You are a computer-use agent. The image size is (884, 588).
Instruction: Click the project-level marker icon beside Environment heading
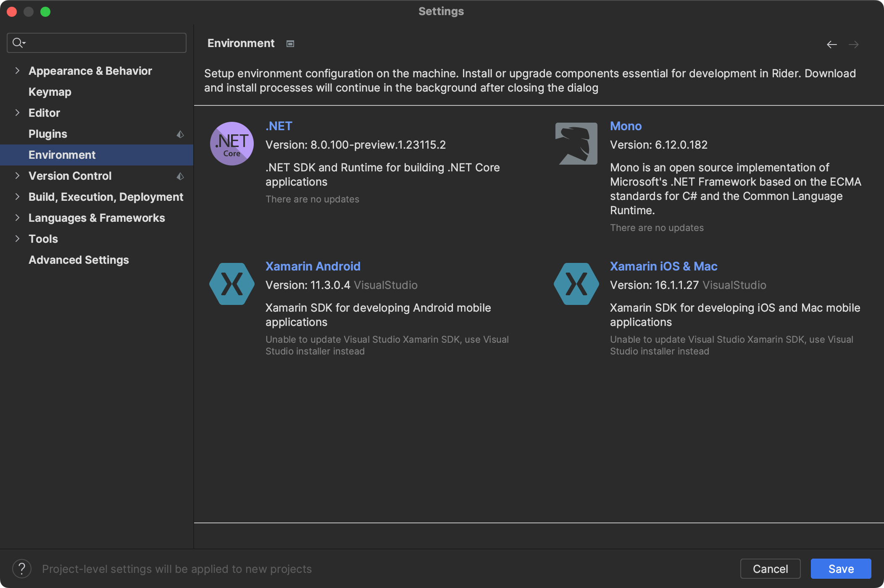coord(290,44)
